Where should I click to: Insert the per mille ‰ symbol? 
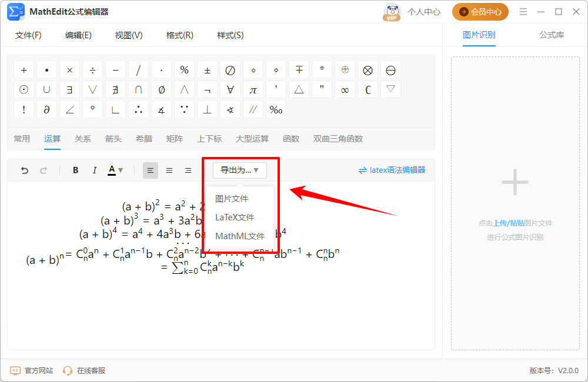(276, 110)
